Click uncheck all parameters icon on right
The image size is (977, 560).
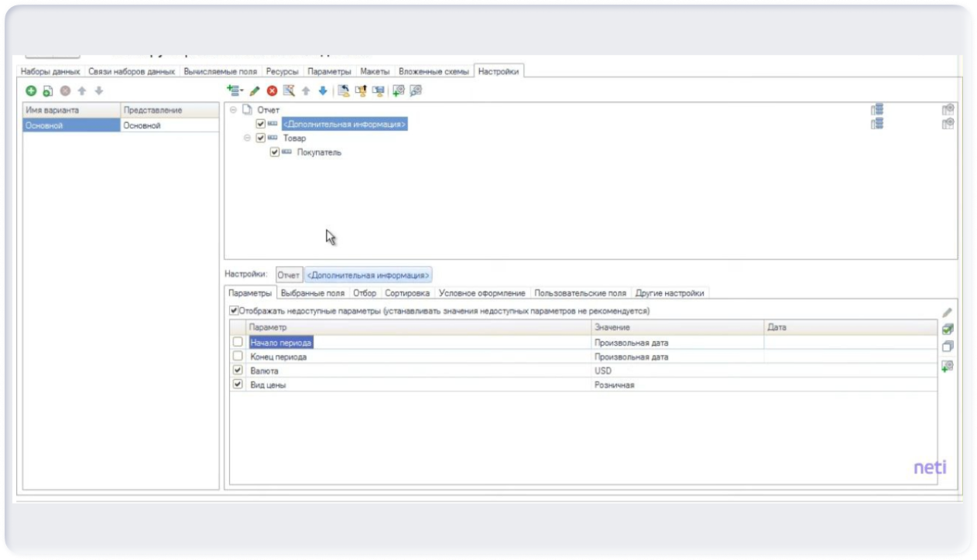click(948, 347)
